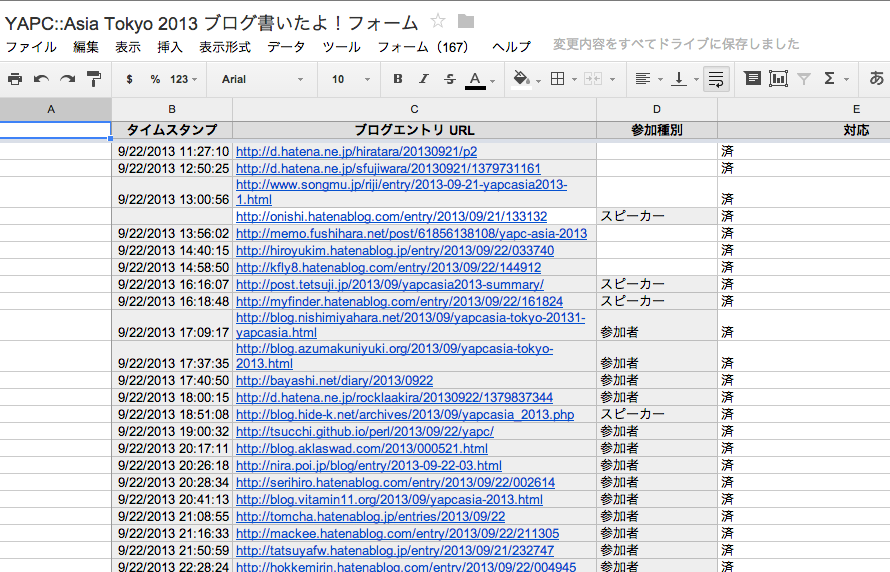
Task: Insert a chart using the chart icon
Action: [778, 79]
